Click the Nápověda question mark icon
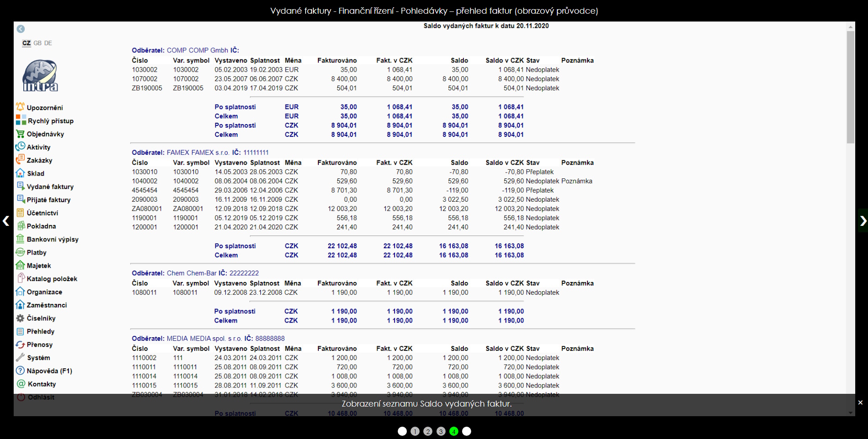Viewport: 868px width, 439px height. [20, 371]
